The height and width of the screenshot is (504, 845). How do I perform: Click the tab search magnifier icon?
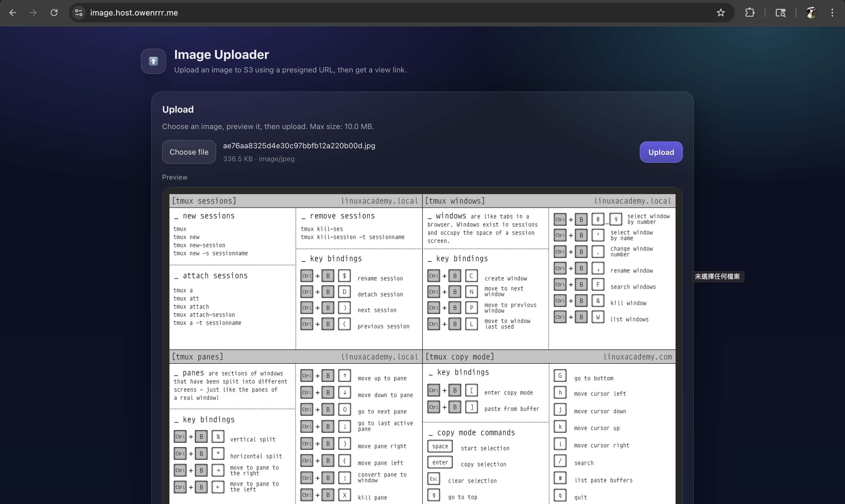pyautogui.click(x=780, y=13)
